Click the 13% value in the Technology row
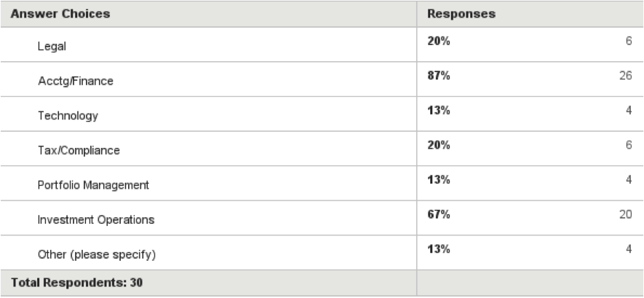Screen dimensions: 644x298 pos(439,111)
